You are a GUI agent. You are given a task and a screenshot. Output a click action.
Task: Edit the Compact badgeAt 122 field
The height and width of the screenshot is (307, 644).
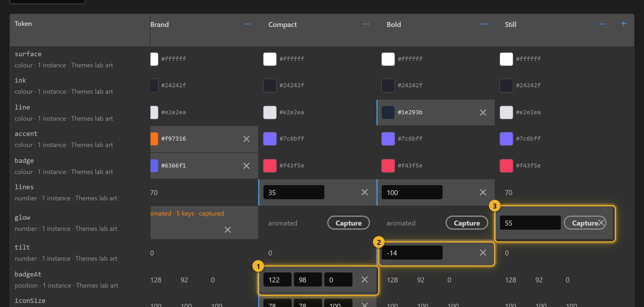coord(278,280)
